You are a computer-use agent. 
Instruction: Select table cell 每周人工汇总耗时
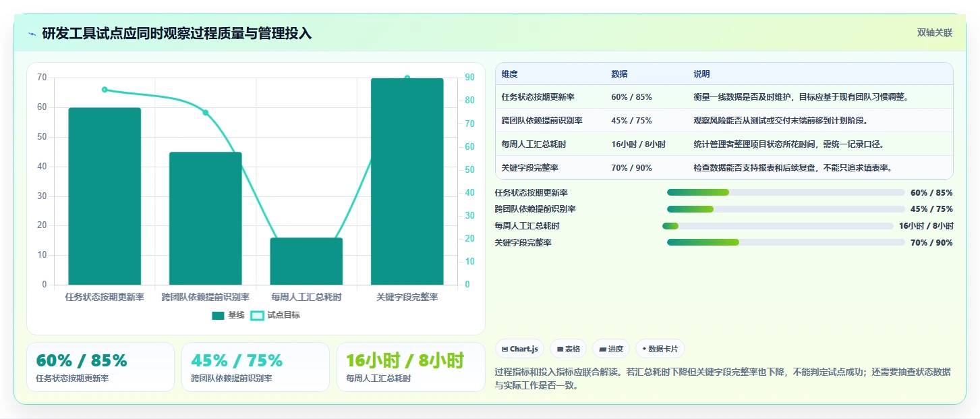pyautogui.click(x=534, y=144)
